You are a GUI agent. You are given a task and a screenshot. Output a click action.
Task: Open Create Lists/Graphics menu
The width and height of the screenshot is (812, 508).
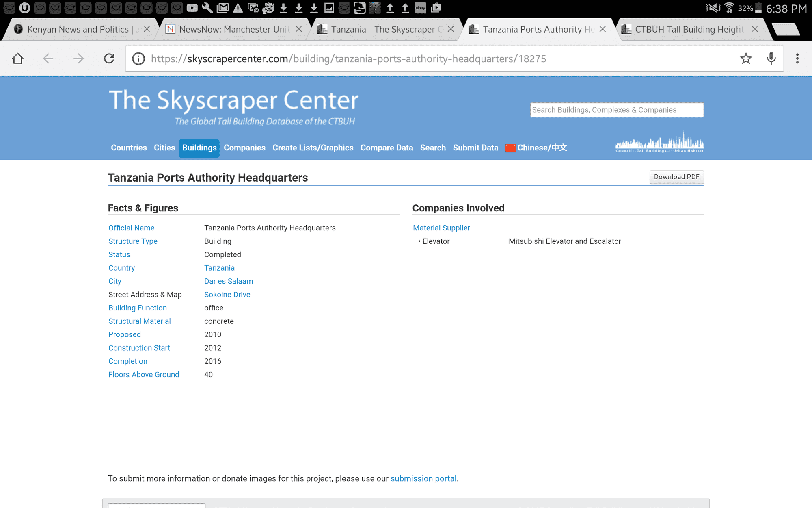[x=313, y=148]
